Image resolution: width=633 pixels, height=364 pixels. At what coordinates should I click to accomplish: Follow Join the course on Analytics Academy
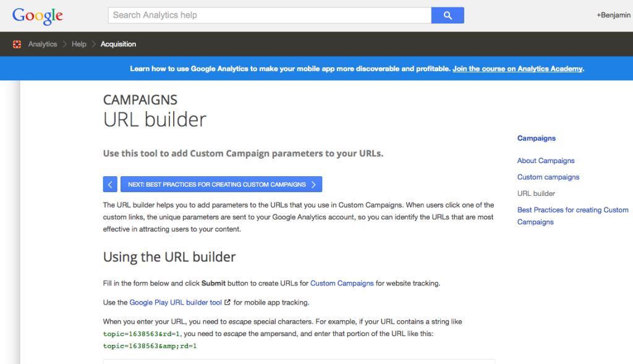click(x=517, y=69)
